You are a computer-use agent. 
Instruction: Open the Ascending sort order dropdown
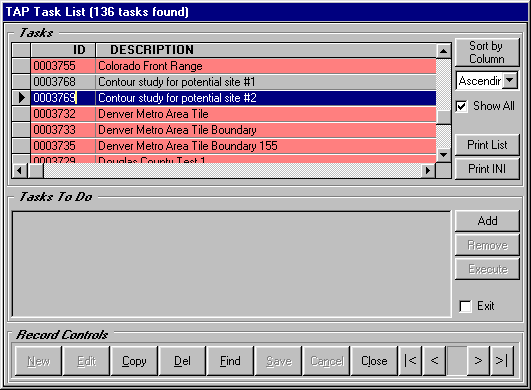510,81
